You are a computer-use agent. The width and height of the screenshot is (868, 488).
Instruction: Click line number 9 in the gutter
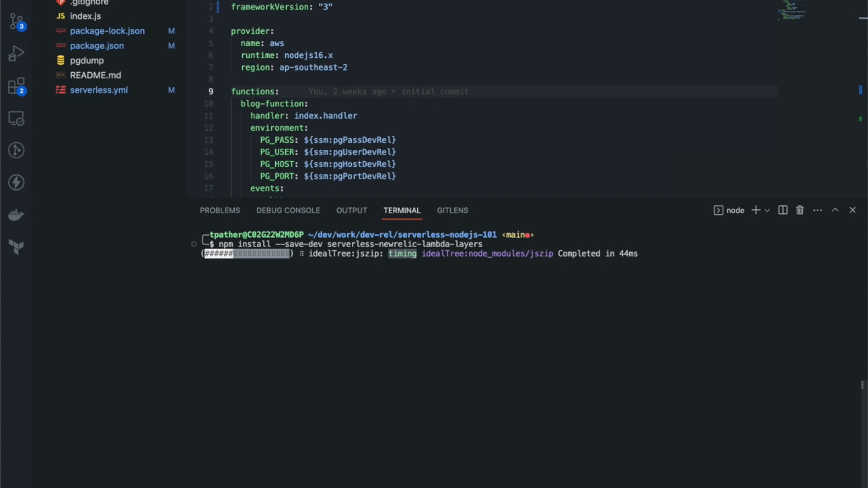tap(211, 92)
